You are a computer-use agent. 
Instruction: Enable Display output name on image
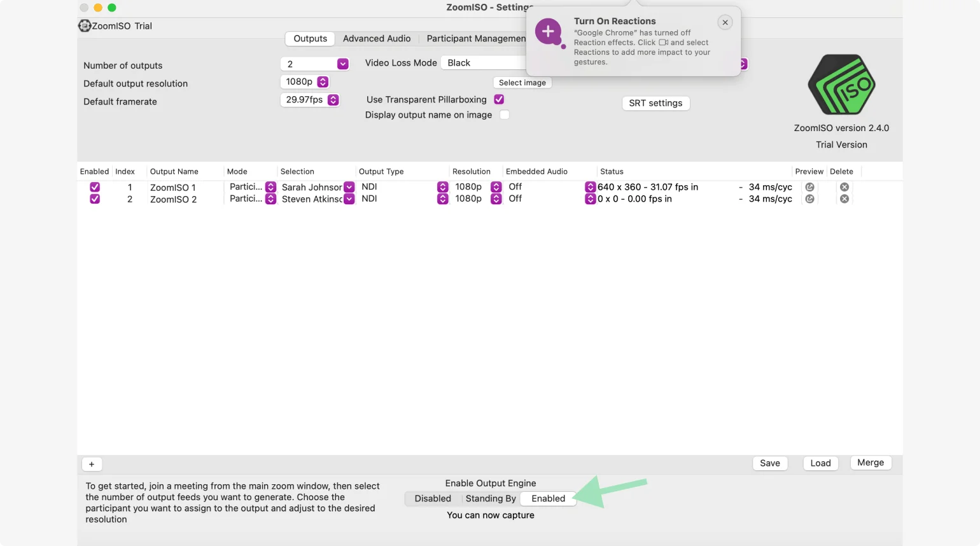pyautogui.click(x=505, y=115)
